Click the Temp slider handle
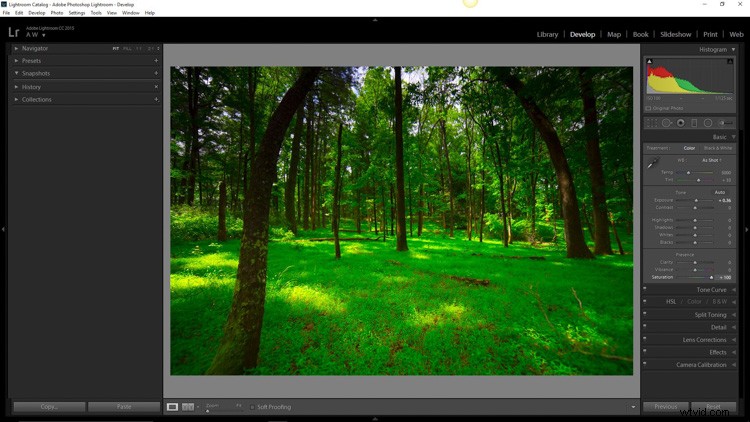The height and width of the screenshot is (422, 750). pyautogui.click(x=688, y=173)
